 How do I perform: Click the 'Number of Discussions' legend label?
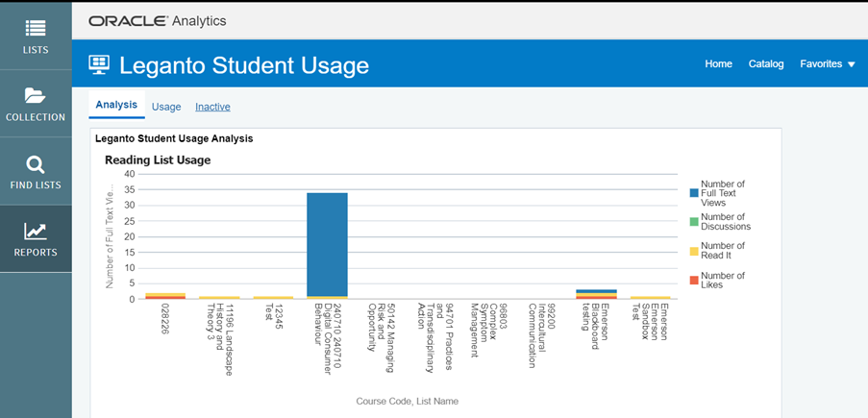coord(725,221)
